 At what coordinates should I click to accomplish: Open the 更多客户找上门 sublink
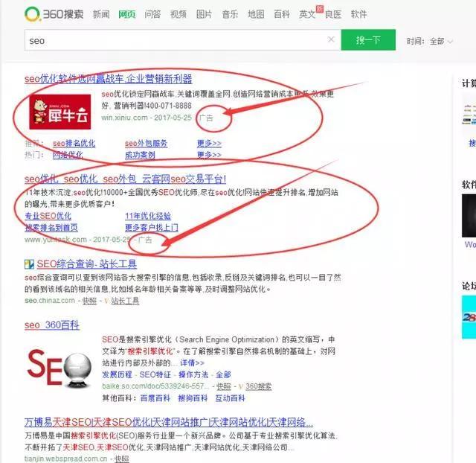152,228
